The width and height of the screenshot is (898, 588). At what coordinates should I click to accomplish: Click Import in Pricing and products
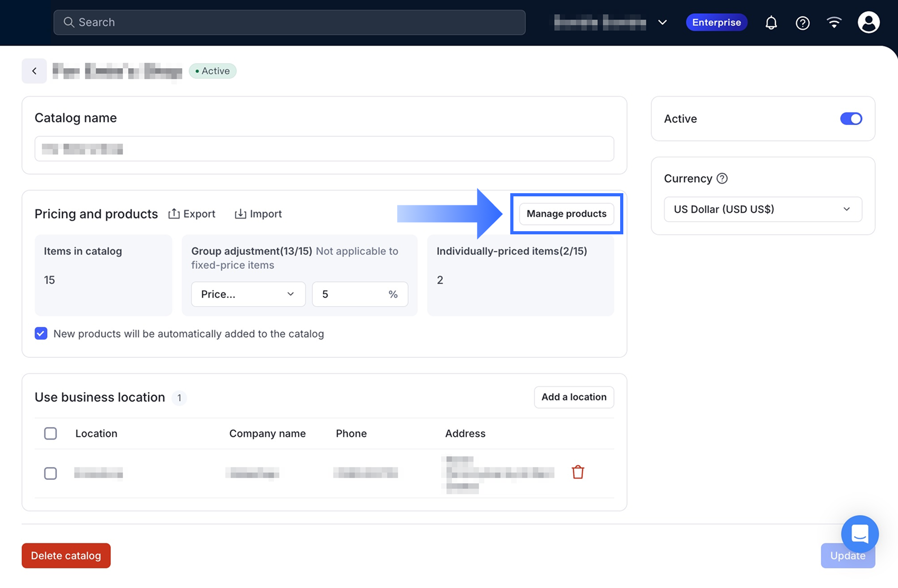pyautogui.click(x=258, y=214)
